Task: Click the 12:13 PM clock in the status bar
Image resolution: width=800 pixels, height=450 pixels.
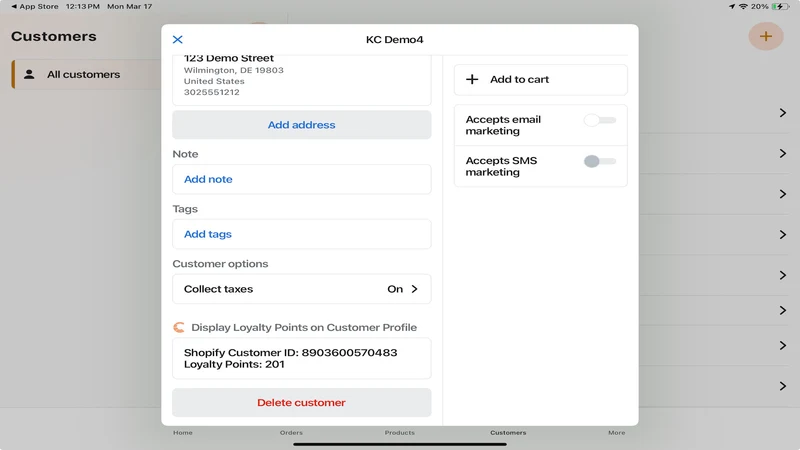Action: pyautogui.click(x=82, y=7)
